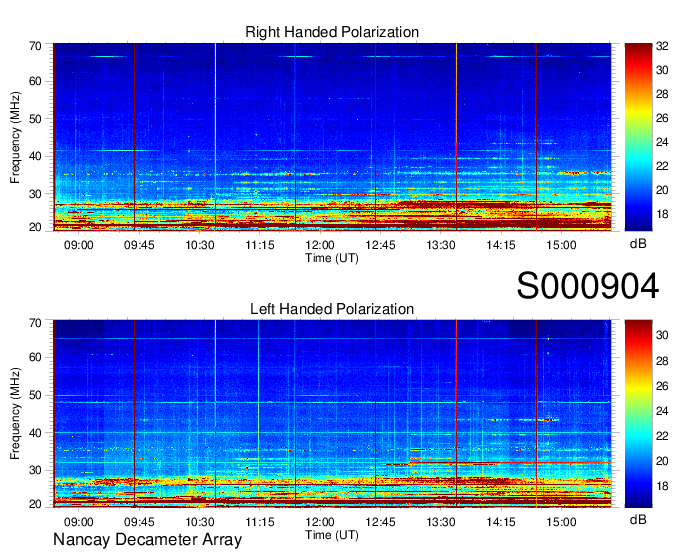Click the "09:00" tick under Right Handed plot
This screenshot has height=552, width=680.
78,245
